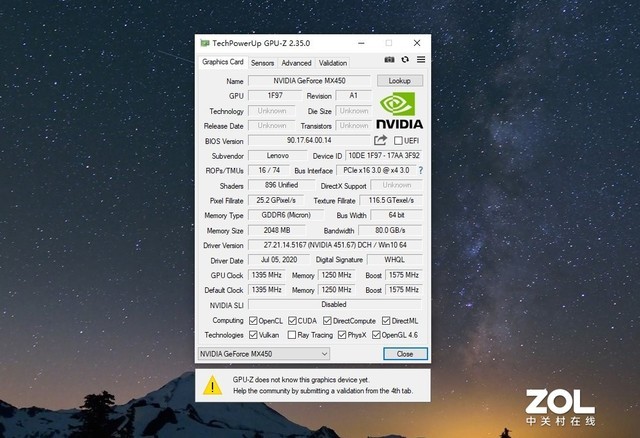This screenshot has width=640, height=438.
Task: Click the Bus Width field 64 bit
Action: coord(396,215)
